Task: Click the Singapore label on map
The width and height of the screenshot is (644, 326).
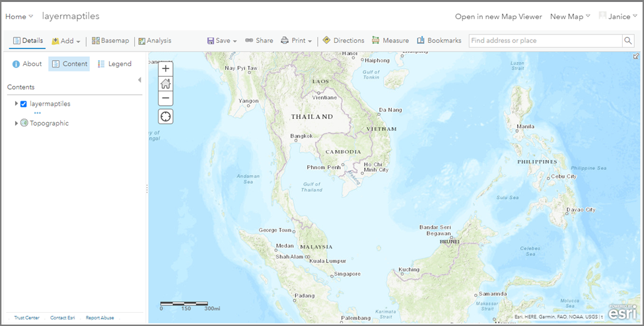Action: (x=347, y=274)
